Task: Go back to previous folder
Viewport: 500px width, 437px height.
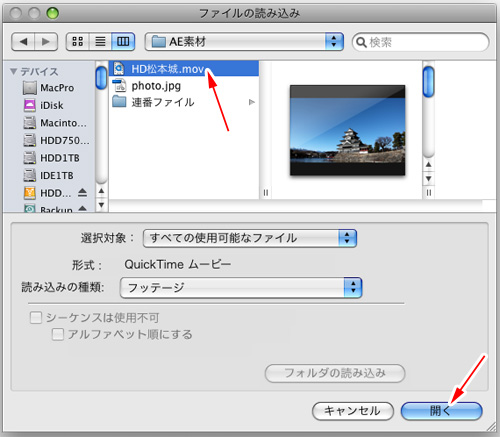Action: point(23,42)
